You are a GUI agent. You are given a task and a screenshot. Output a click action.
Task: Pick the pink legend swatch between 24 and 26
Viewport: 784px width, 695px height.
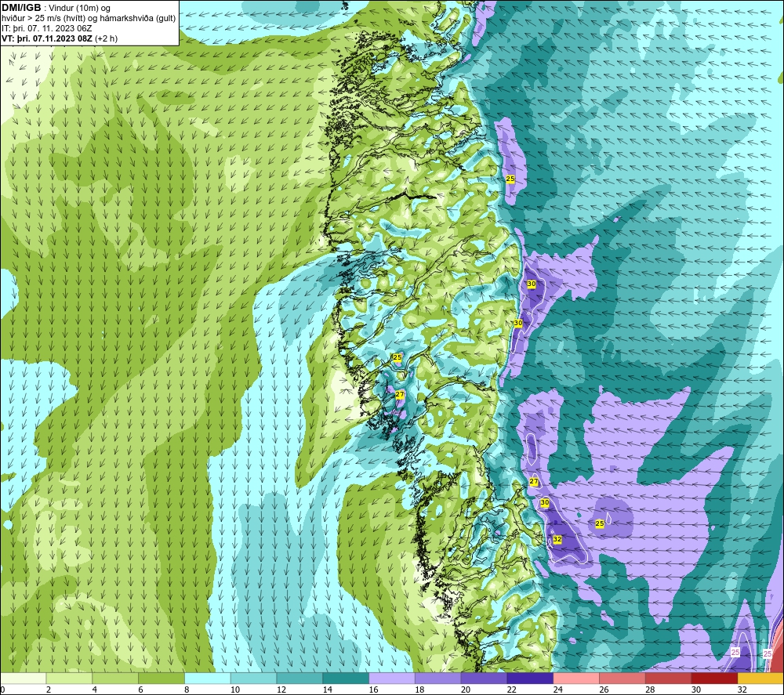coord(576,679)
